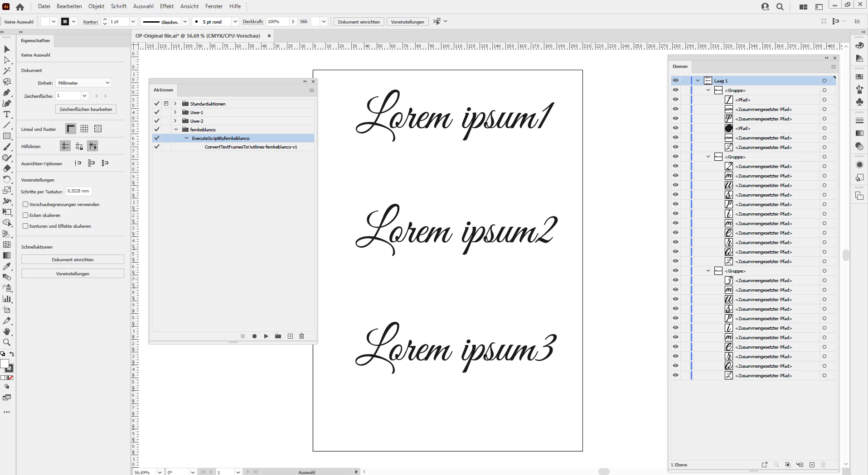
Task: Click the Schritte per Tastatur field
Action: (x=78, y=191)
